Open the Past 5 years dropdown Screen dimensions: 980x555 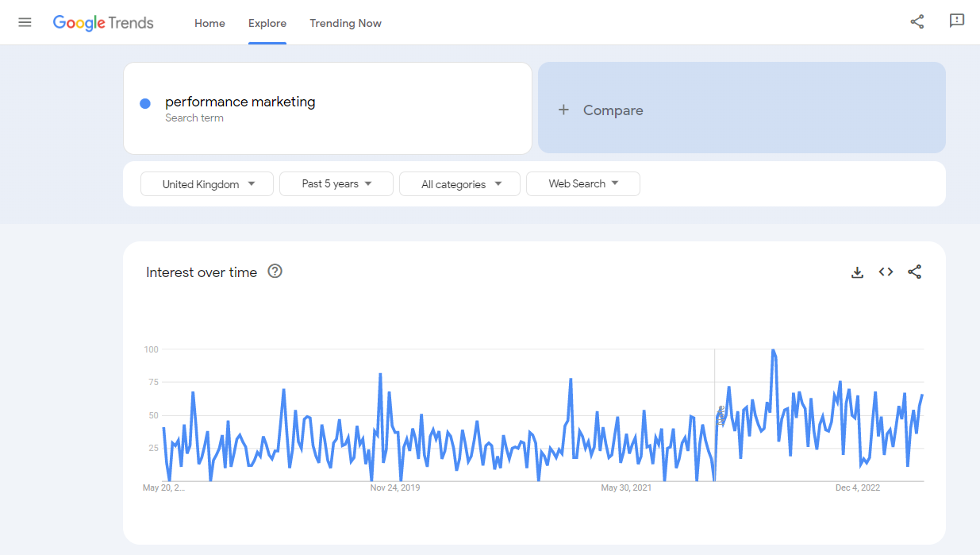coord(336,184)
